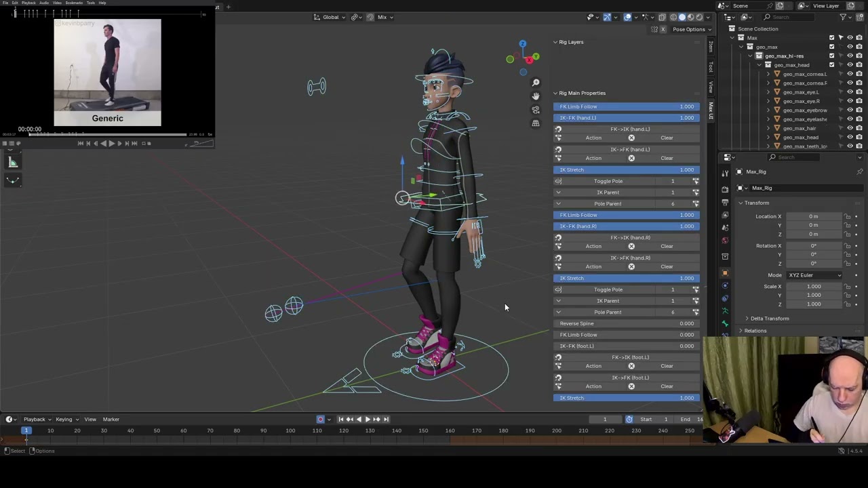
Task: Expand Relations section
Action: pos(755,331)
